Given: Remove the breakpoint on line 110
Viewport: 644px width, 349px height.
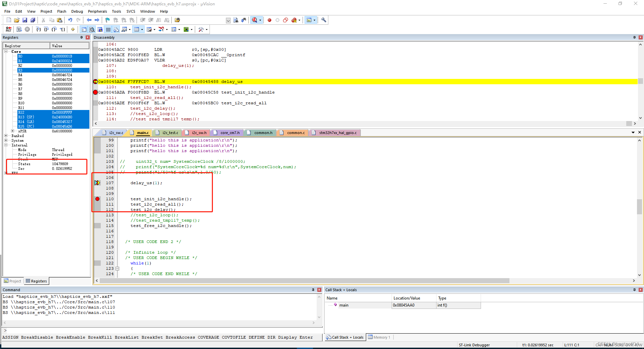Looking at the screenshot, I should 97,199.
